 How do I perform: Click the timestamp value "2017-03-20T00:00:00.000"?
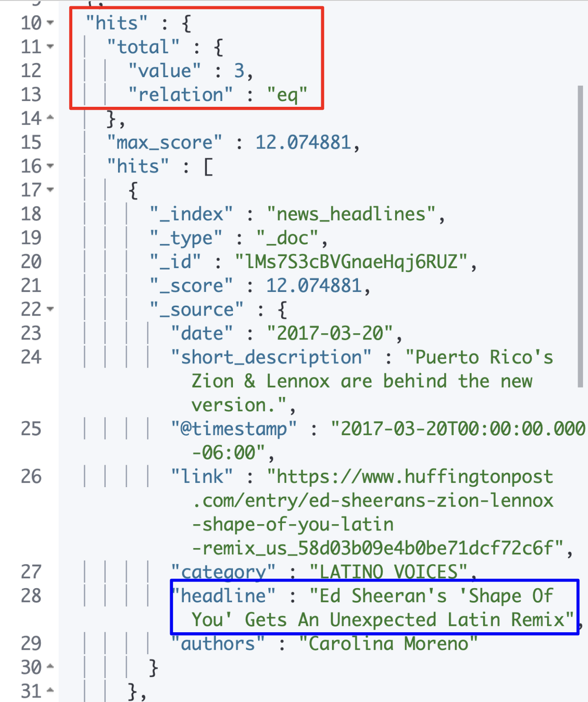coord(458,429)
